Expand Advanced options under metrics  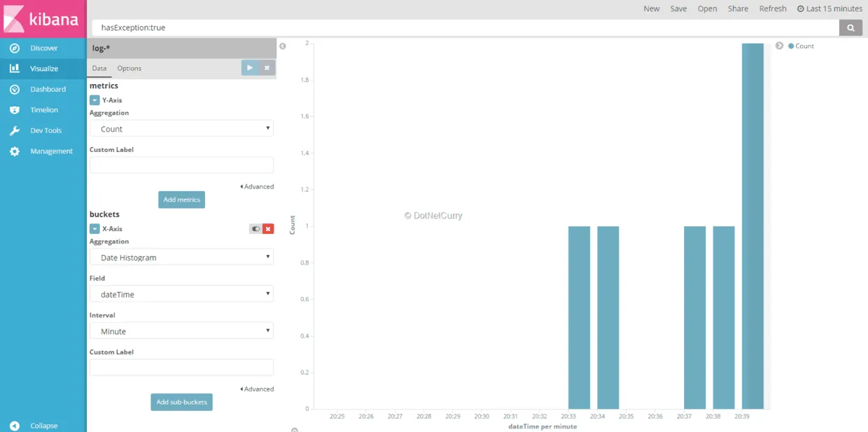[x=257, y=187]
